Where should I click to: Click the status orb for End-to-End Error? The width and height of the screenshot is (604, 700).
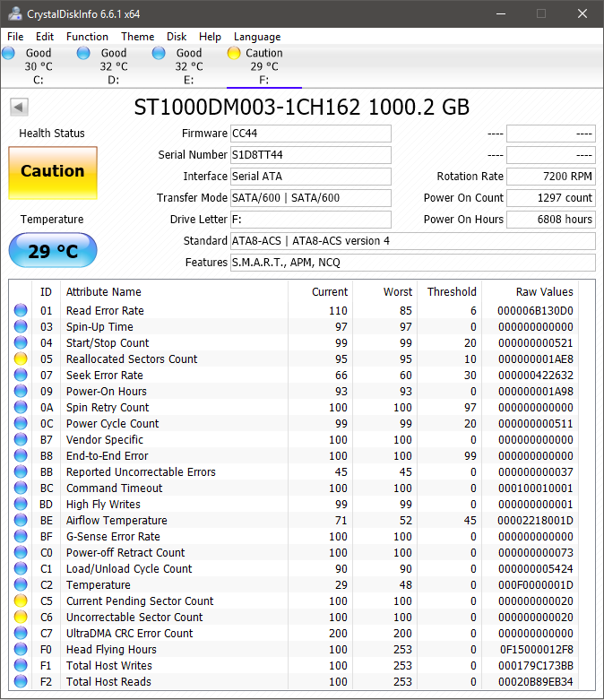pos(21,456)
